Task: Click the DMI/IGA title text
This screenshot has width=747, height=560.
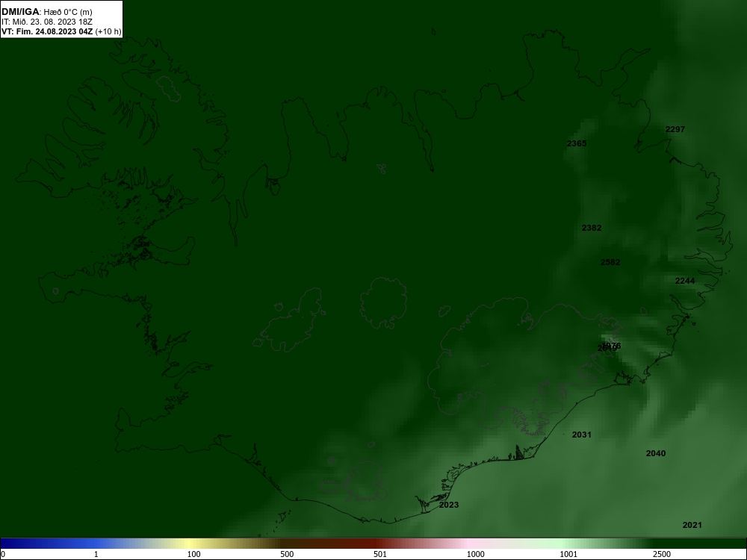Action: (x=46, y=12)
